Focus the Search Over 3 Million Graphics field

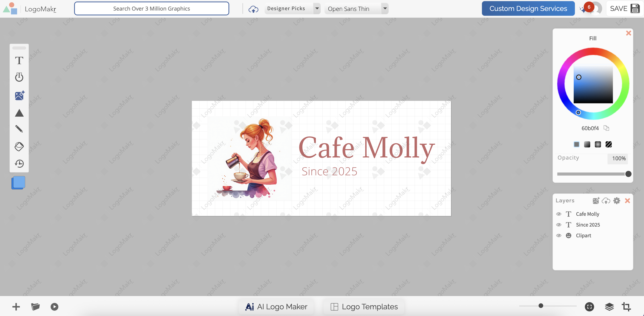point(151,8)
